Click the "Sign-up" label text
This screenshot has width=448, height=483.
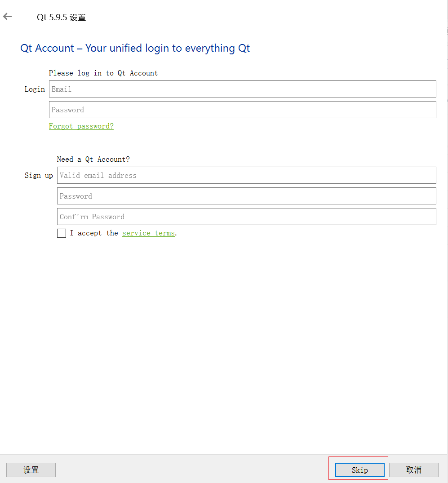click(x=39, y=176)
